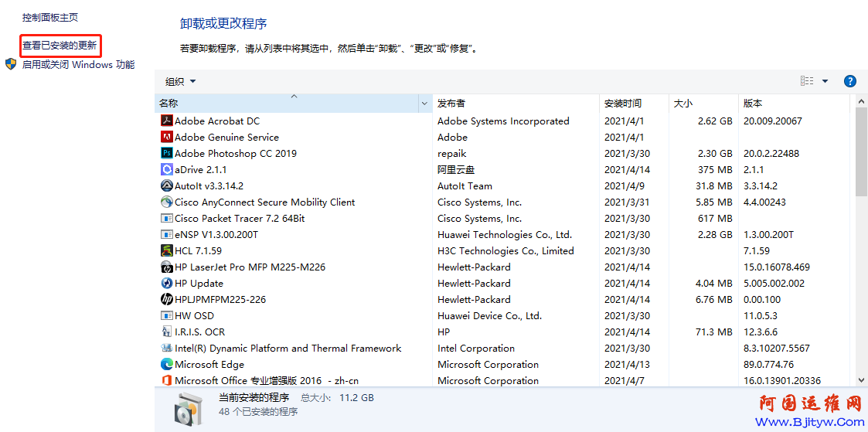Click the Adobe Acrobat DC icon
Viewport: 868px width, 432px height.
pos(166,121)
